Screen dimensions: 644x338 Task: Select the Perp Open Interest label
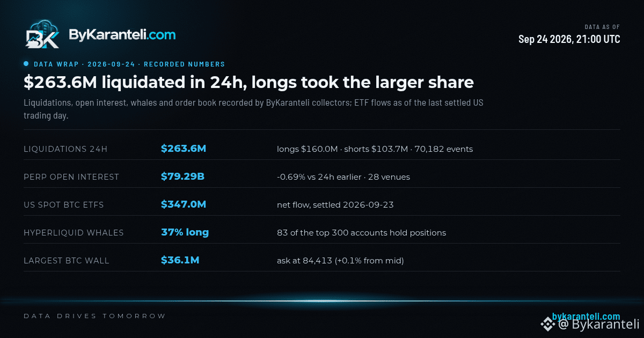coord(71,177)
